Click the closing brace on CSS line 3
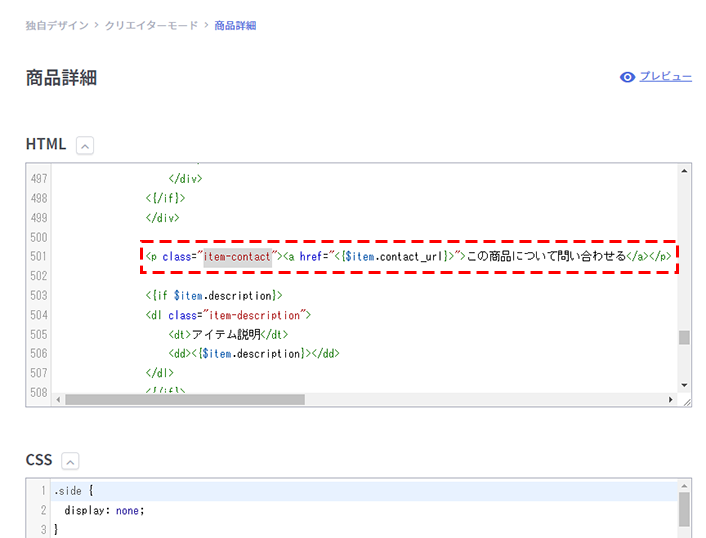This screenshot has height=538, width=706. pyautogui.click(x=56, y=529)
